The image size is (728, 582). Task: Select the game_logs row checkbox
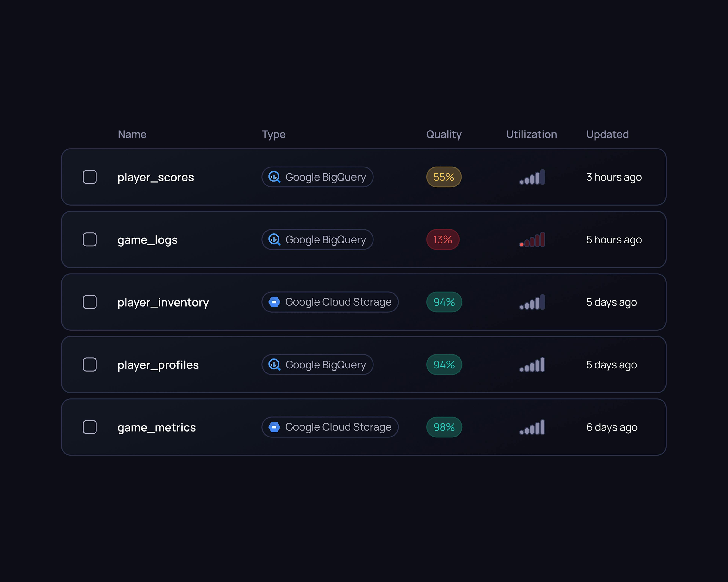pyautogui.click(x=90, y=239)
